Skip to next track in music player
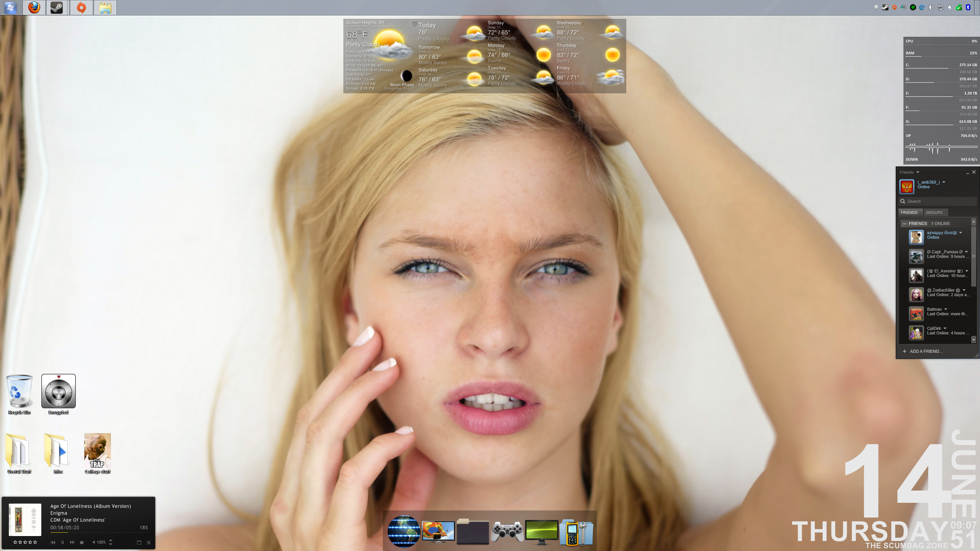Viewport: 980px width, 551px height. tap(72, 542)
